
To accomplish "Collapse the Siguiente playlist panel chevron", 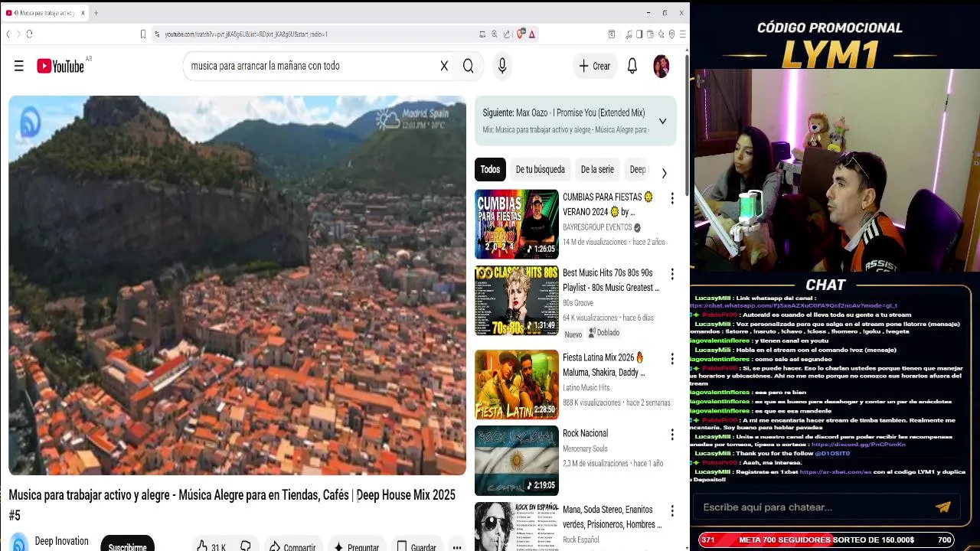I will click(x=662, y=121).
